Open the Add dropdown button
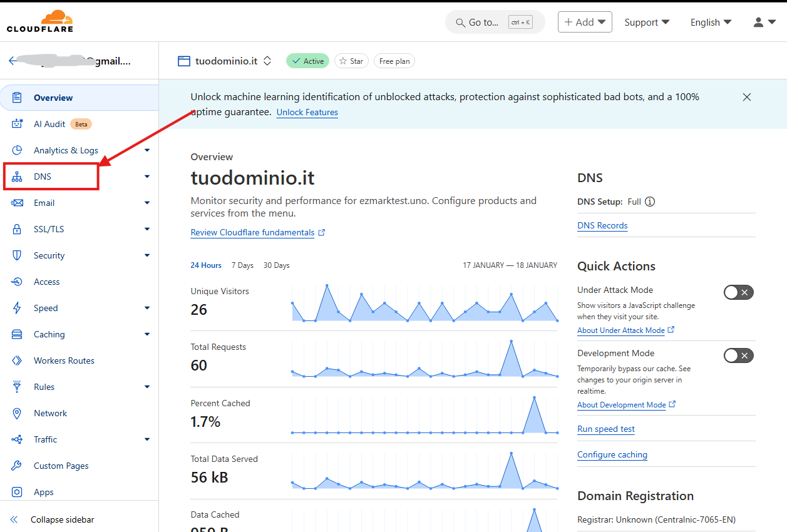Viewport: 787px width, 532px height. [585, 22]
